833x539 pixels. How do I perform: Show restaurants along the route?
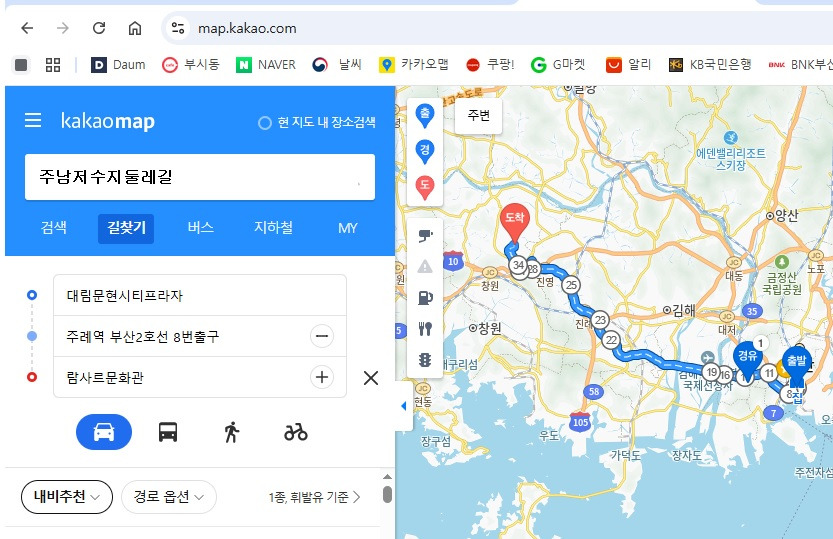pyautogui.click(x=425, y=329)
